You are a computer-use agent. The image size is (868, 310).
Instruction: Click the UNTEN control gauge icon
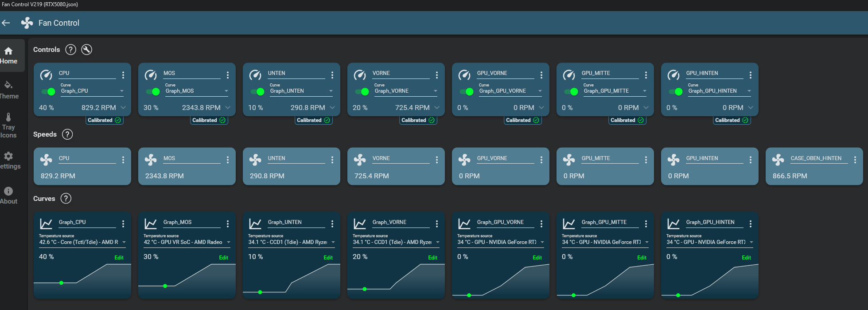(x=255, y=75)
